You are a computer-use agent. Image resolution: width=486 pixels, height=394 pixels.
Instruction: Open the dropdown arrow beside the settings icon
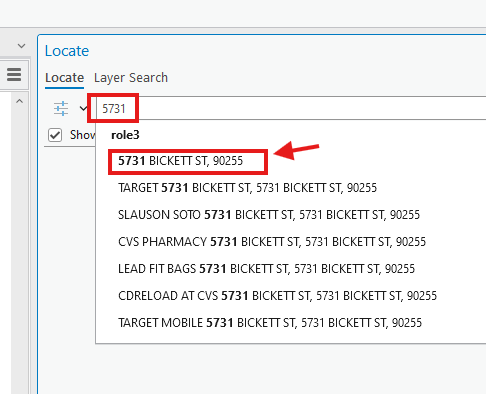[x=83, y=108]
